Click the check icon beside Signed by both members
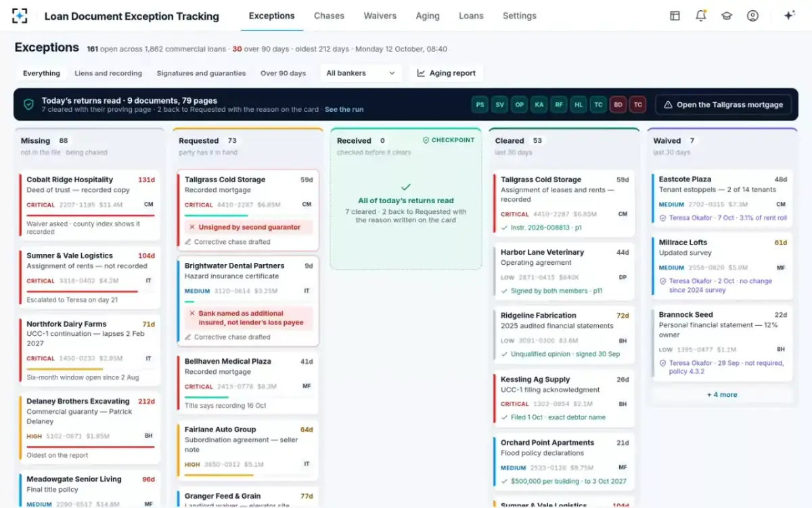 coord(504,291)
